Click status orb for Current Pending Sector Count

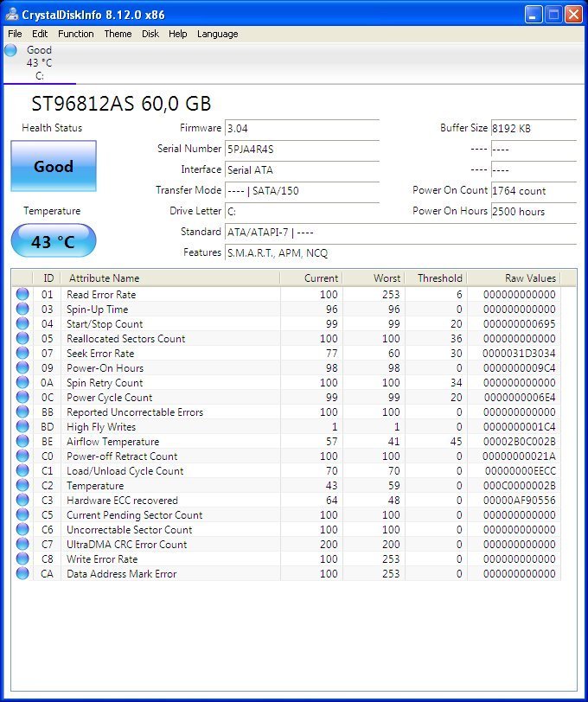click(x=22, y=515)
